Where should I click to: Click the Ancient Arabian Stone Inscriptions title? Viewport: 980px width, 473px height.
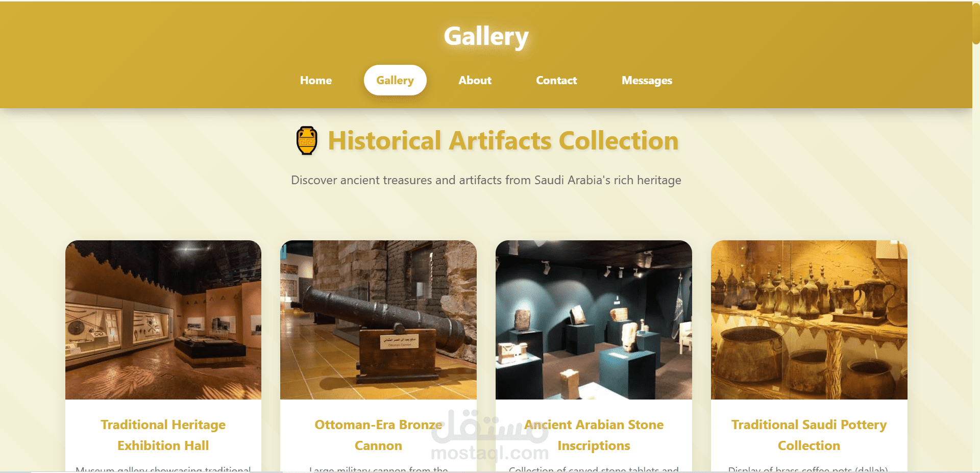pos(594,435)
